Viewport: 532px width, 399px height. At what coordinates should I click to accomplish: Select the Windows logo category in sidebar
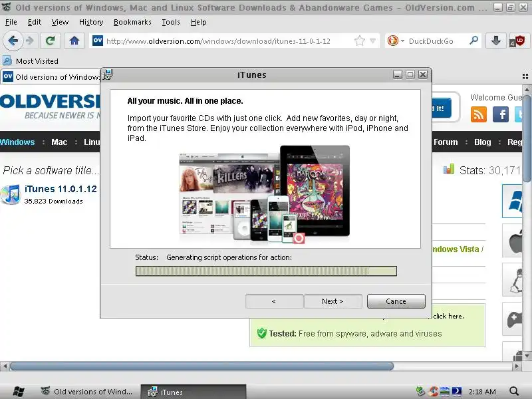[512, 201]
